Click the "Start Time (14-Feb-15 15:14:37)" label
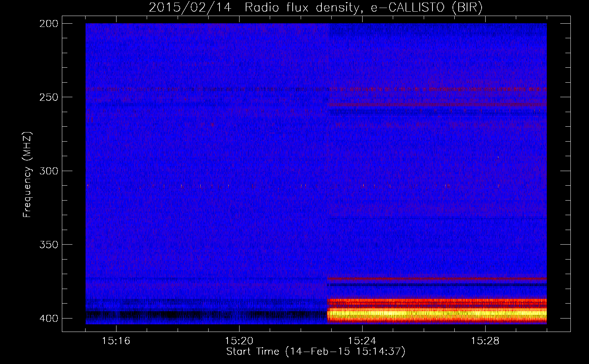 (316, 352)
